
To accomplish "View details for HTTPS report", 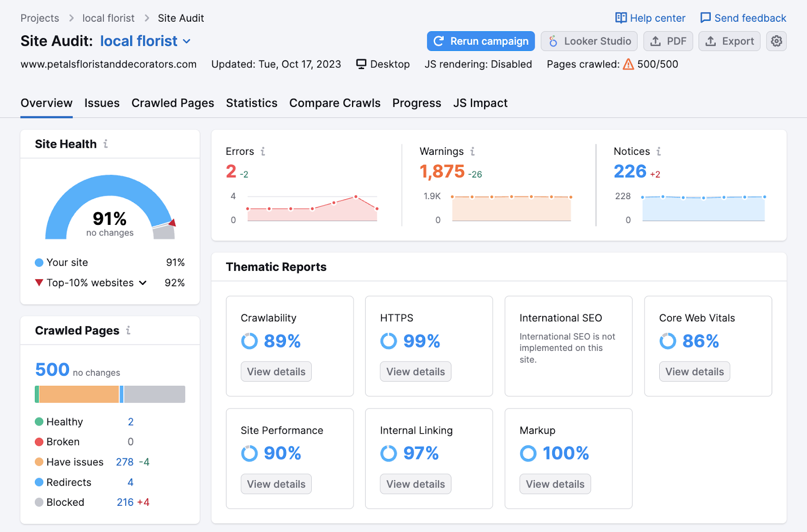I will pos(416,372).
